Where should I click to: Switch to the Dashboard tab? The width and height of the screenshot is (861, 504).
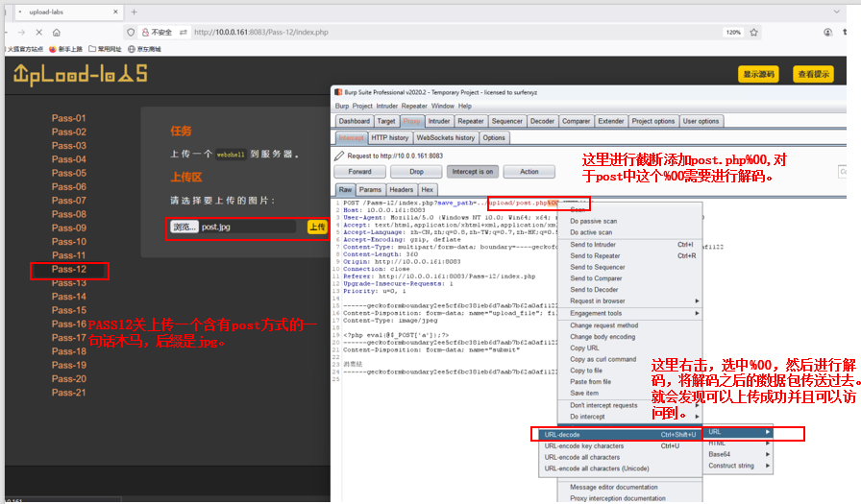point(355,121)
